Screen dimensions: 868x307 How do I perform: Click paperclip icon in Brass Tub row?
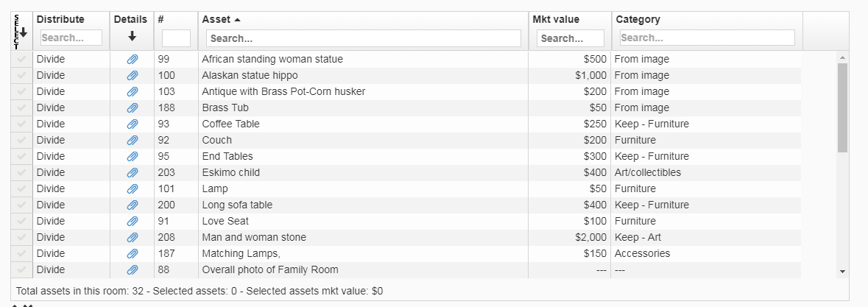tap(133, 108)
